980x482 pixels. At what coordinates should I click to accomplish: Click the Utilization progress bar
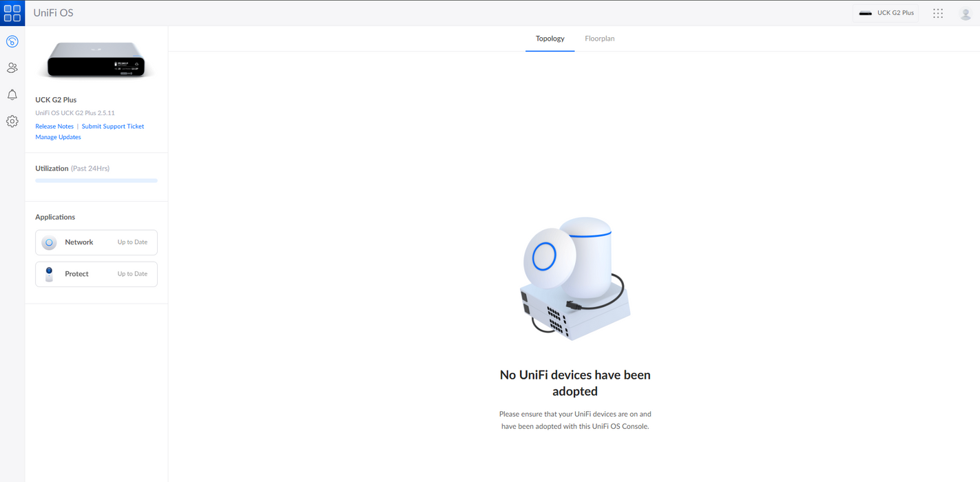tap(96, 180)
